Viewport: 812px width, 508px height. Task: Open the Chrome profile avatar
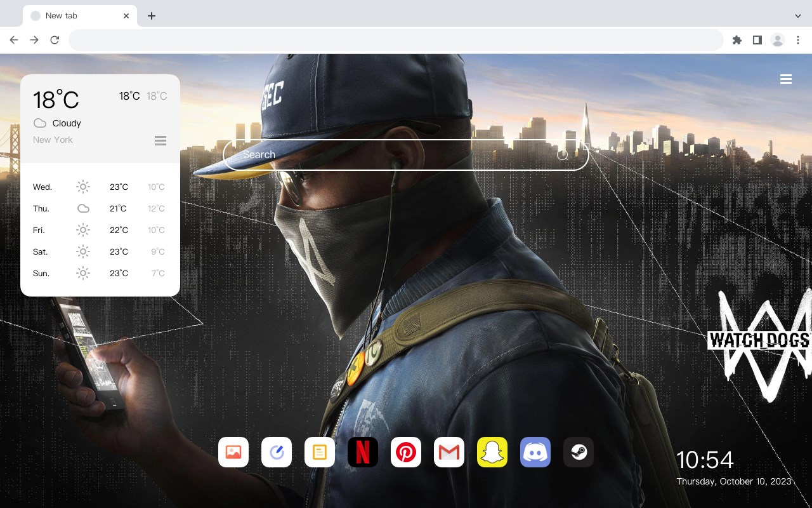point(778,40)
